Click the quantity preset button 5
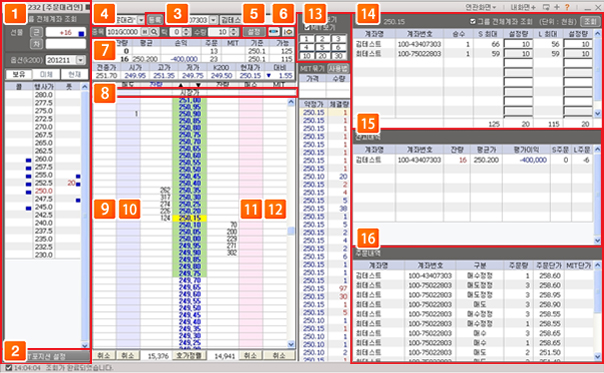Viewport: 604px width, 373px height. pos(322,47)
